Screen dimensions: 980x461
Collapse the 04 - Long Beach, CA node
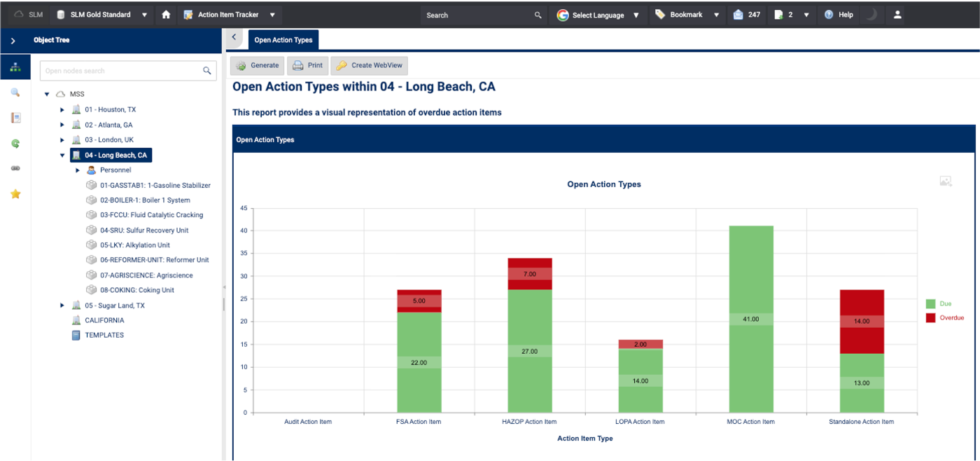pos(62,156)
